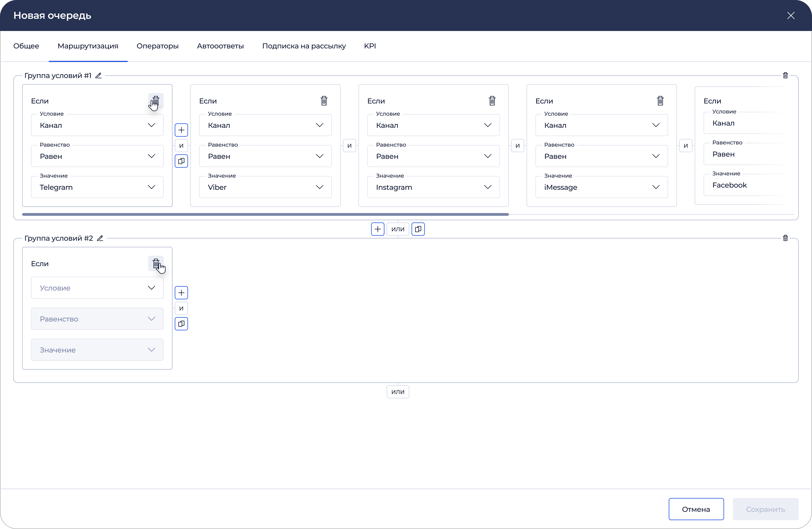Open Условие dropdown in iMessage card
This screenshot has height=529, width=812.
coord(602,125)
